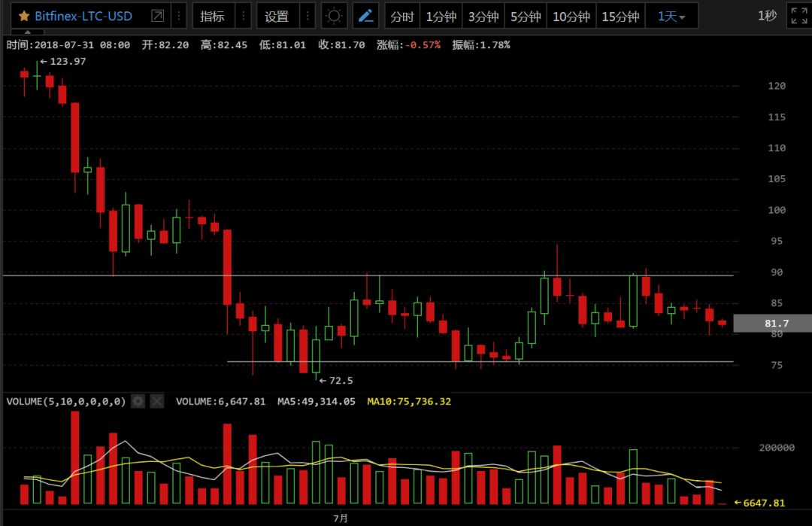The width and height of the screenshot is (812, 526).
Task: Open the 设置 settings button
Action: click(277, 16)
